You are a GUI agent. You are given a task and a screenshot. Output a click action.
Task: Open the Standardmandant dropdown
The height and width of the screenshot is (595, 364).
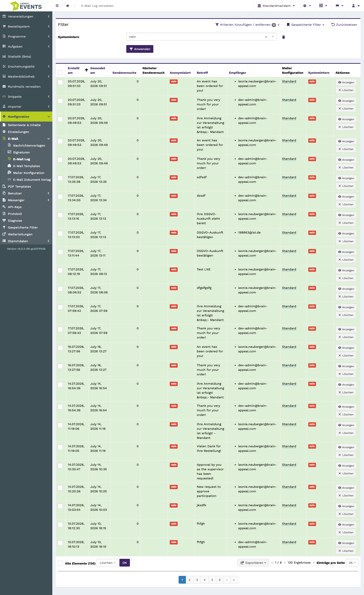(276, 6)
